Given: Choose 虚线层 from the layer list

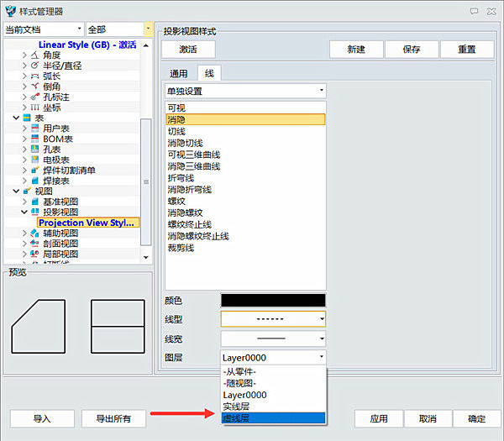Looking at the screenshot, I should pyautogui.click(x=272, y=417).
